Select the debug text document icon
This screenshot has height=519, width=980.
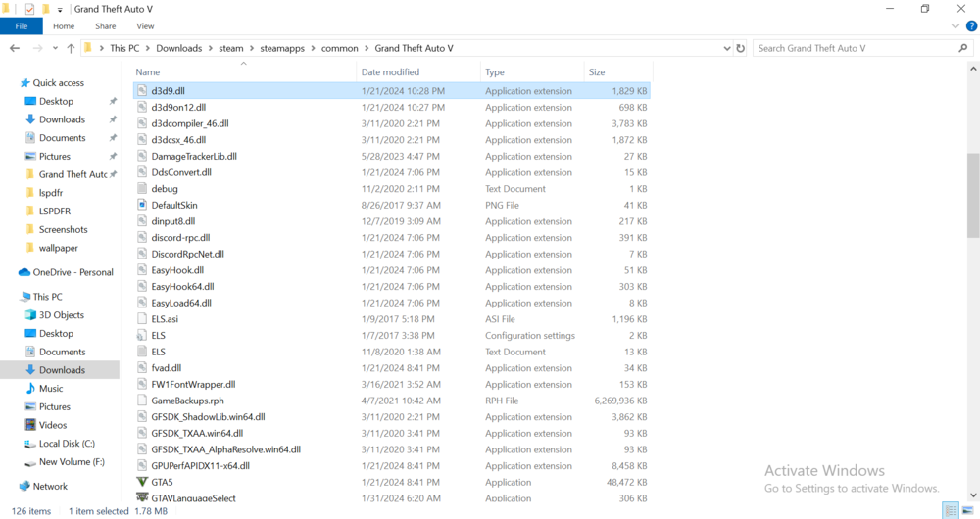pyautogui.click(x=142, y=189)
